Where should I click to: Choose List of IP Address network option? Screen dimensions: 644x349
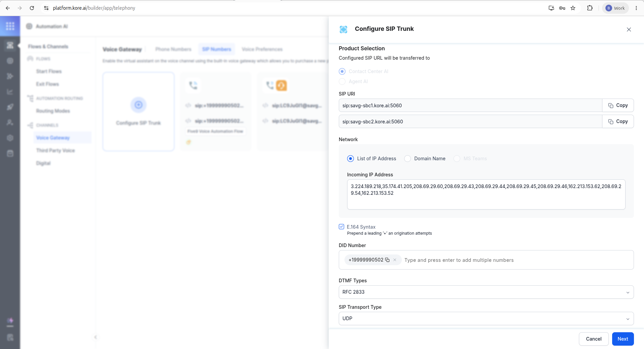(351, 159)
